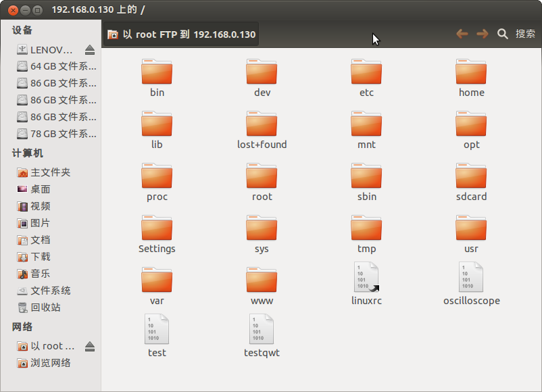
Task: Open 下载 downloads in sidebar
Action: [x=34, y=257]
